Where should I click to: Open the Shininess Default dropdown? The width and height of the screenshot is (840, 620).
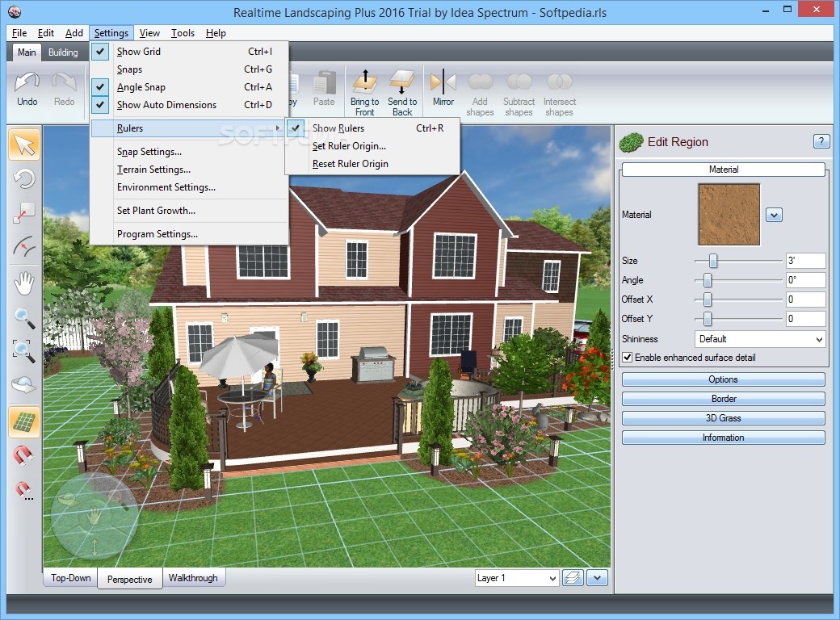760,339
